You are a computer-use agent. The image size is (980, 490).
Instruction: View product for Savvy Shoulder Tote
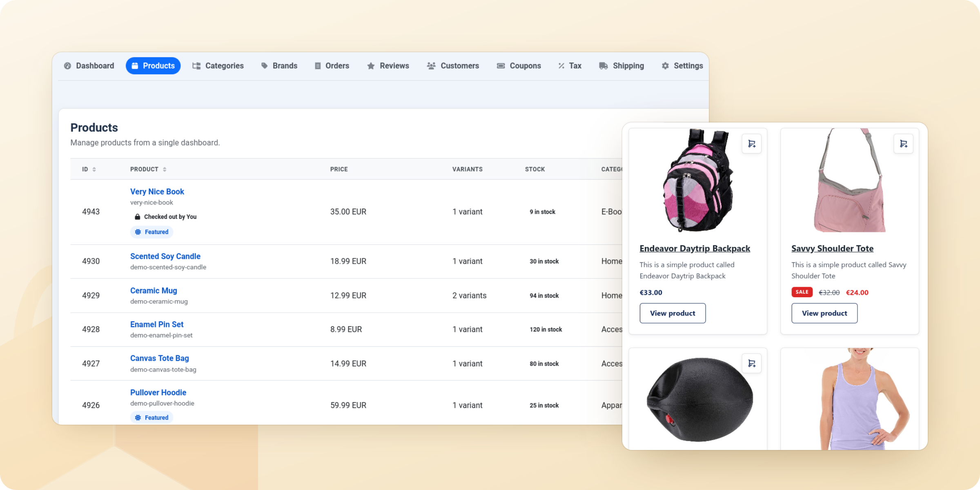pyautogui.click(x=824, y=313)
